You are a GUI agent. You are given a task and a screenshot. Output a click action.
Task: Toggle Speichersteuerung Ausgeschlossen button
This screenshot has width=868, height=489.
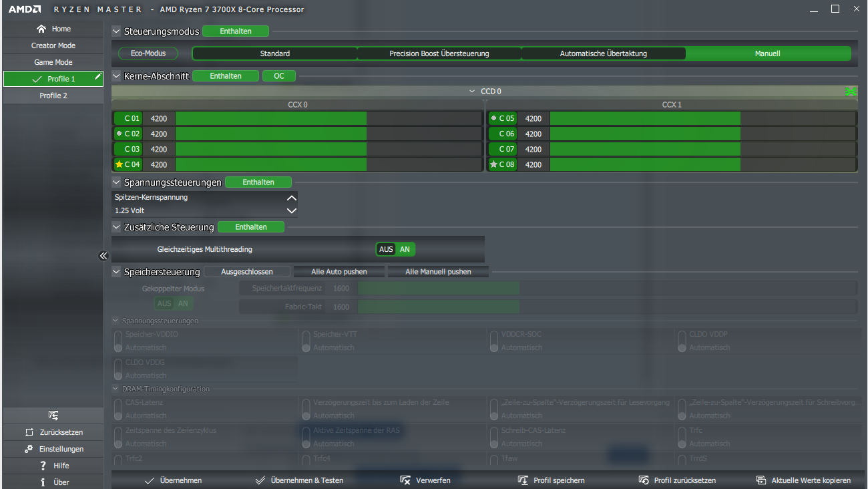(x=247, y=272)
